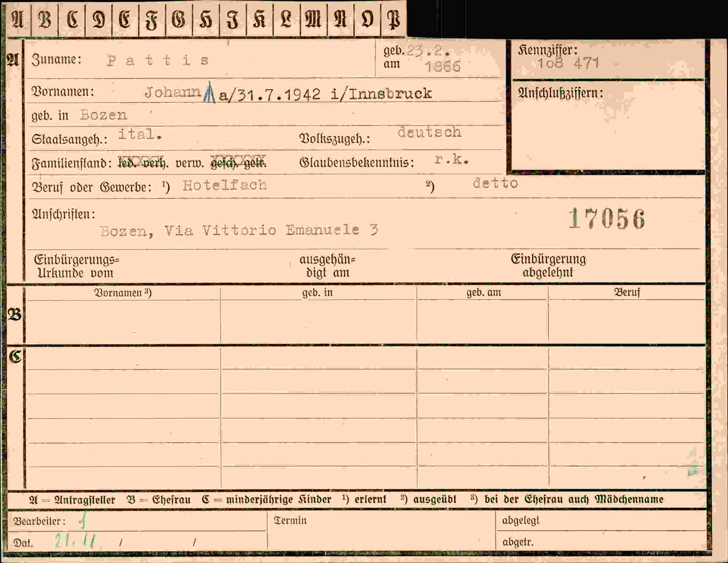
Task: Select the index tab letter G
Action: [x=179, y=19]
